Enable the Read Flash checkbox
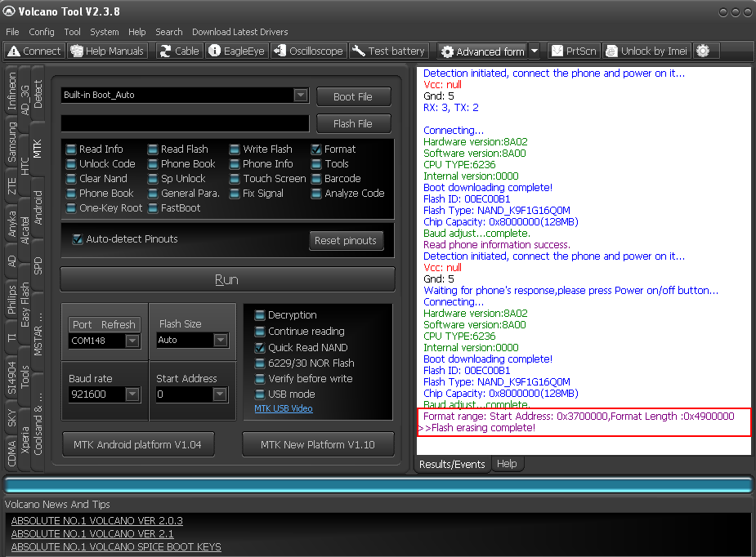The width and height of the screenshot is (756, 557). click(154, 149)
